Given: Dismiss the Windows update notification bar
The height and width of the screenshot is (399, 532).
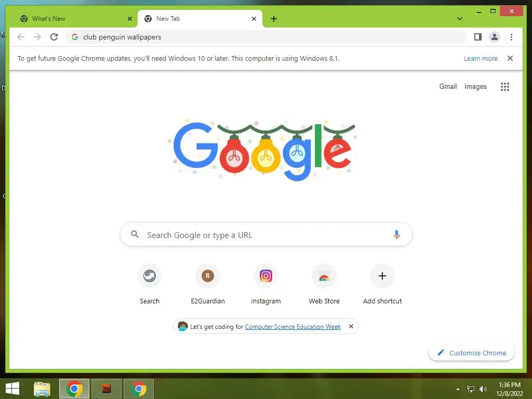Looking at the screenshot, I should 510,58.
